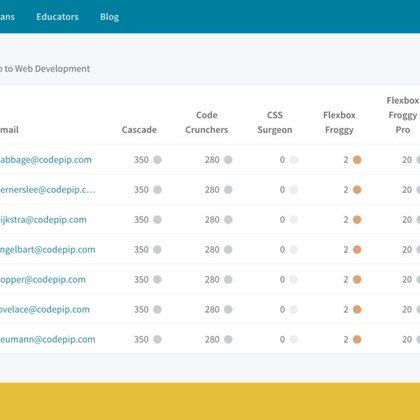Click the gray Code Crunchers dot in bernerslee row
Image resolution: width=420 pixels, height=420 pixels.
(228, 190)
